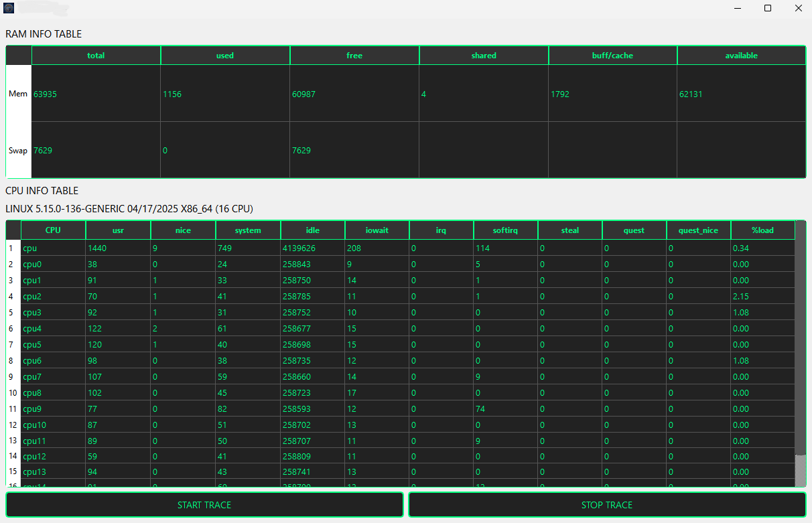This screenshot has height=523, width=812.
Task: Select the 'quest' column header
Action: point(634,230)
